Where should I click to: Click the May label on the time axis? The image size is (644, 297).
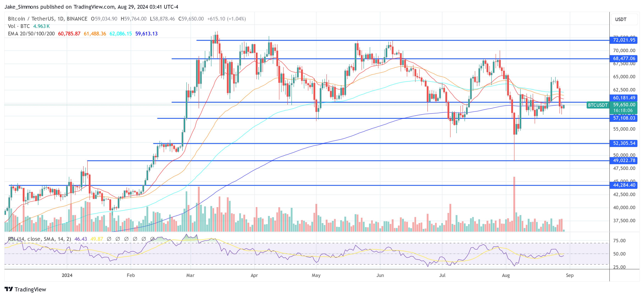(316, 275)
